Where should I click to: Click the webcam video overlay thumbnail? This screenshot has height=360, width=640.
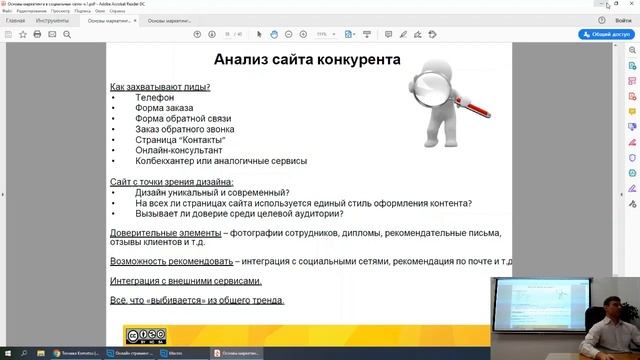[565, 319]
